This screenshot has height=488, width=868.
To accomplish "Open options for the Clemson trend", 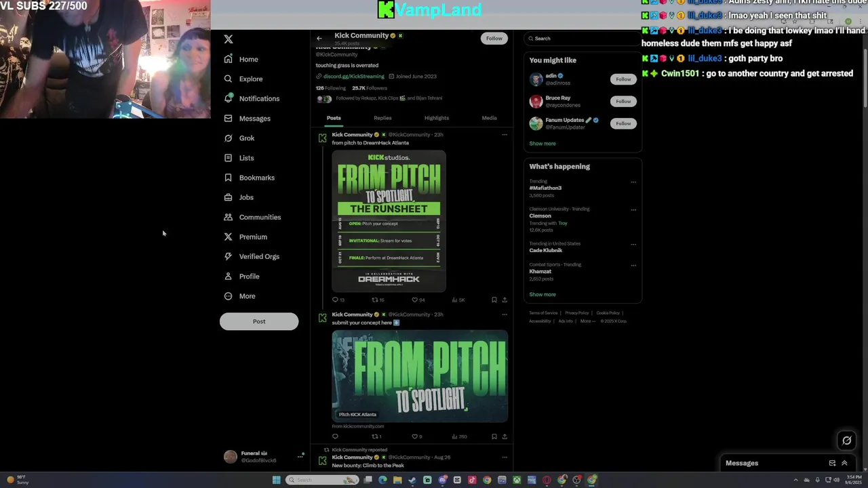I will [633, 209].
